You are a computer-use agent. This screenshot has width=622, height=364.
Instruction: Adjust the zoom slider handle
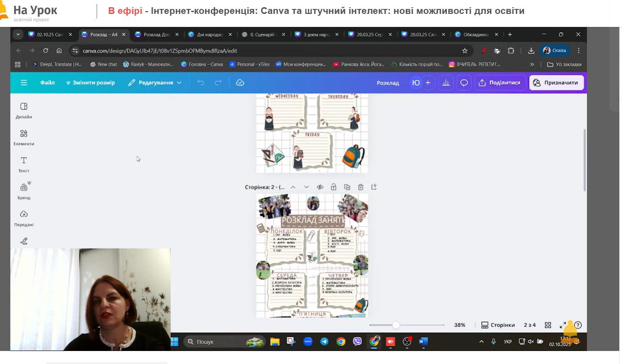(396, 325)
